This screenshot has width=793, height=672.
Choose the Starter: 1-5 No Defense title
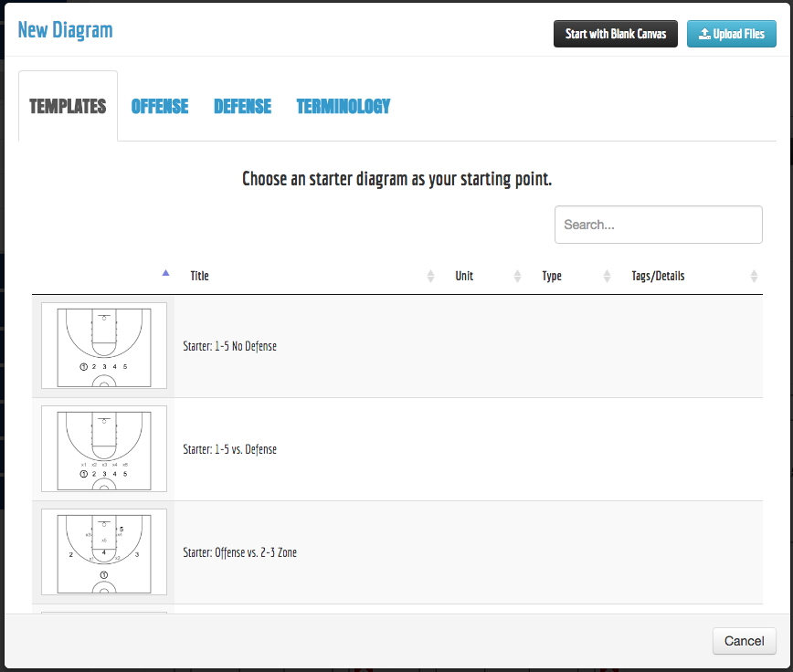coord(229,346)
